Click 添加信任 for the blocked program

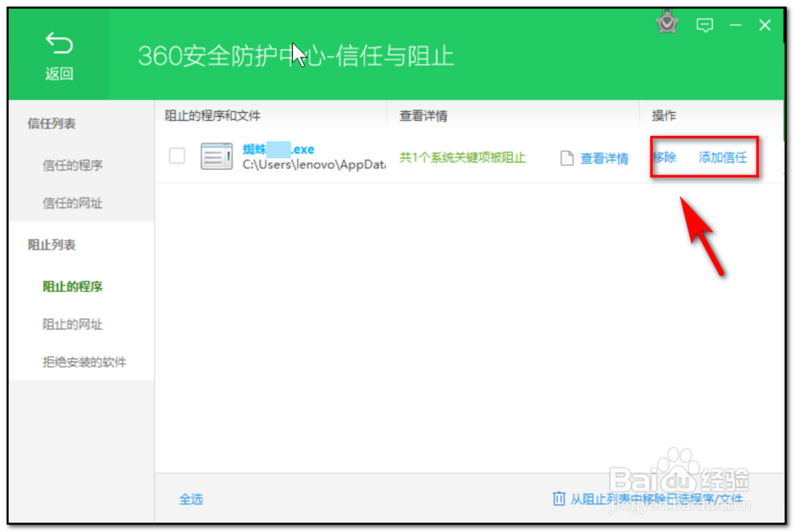(x=723, y=157)
